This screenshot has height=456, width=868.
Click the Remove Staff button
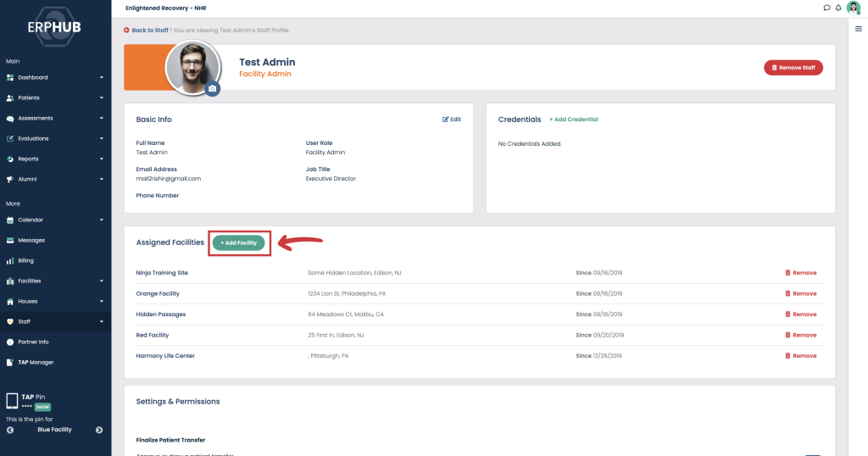click(x=793, y=68)
